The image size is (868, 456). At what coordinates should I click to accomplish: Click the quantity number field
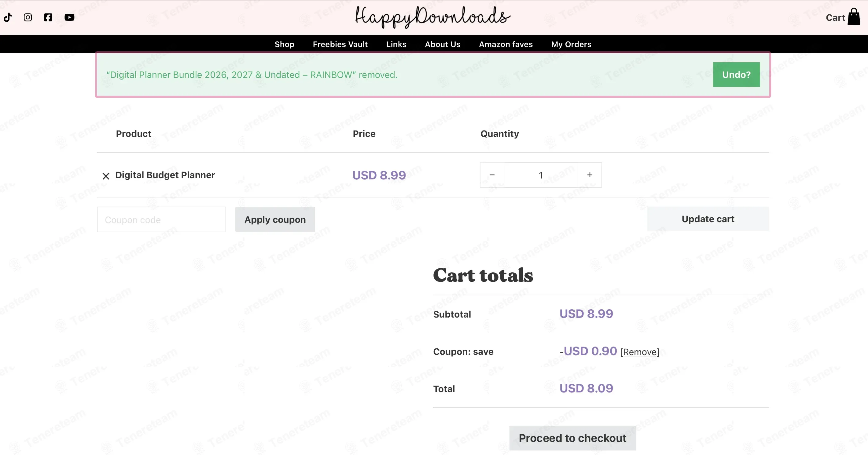pos(541,175)
